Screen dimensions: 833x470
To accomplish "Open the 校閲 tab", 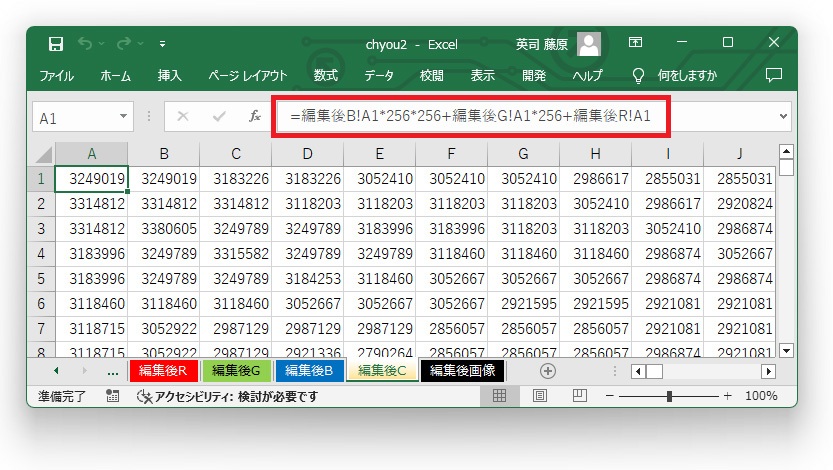I will tap(431, 76).
